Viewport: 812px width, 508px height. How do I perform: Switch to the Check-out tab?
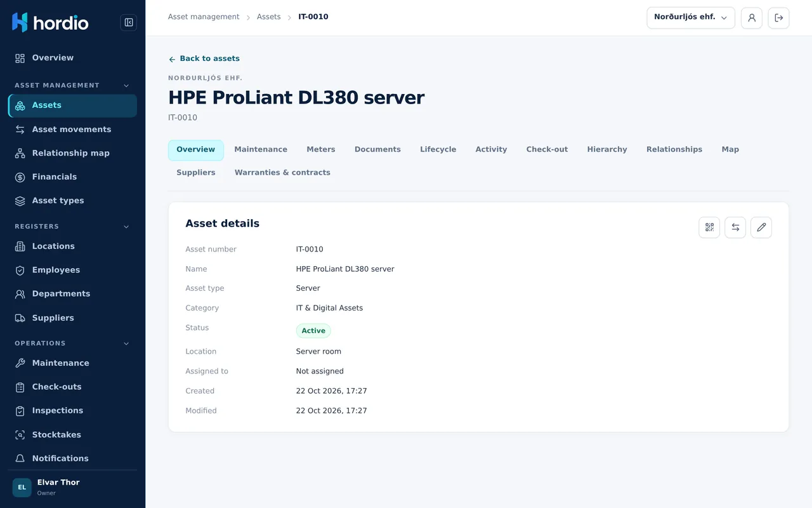tap(547, 150)
